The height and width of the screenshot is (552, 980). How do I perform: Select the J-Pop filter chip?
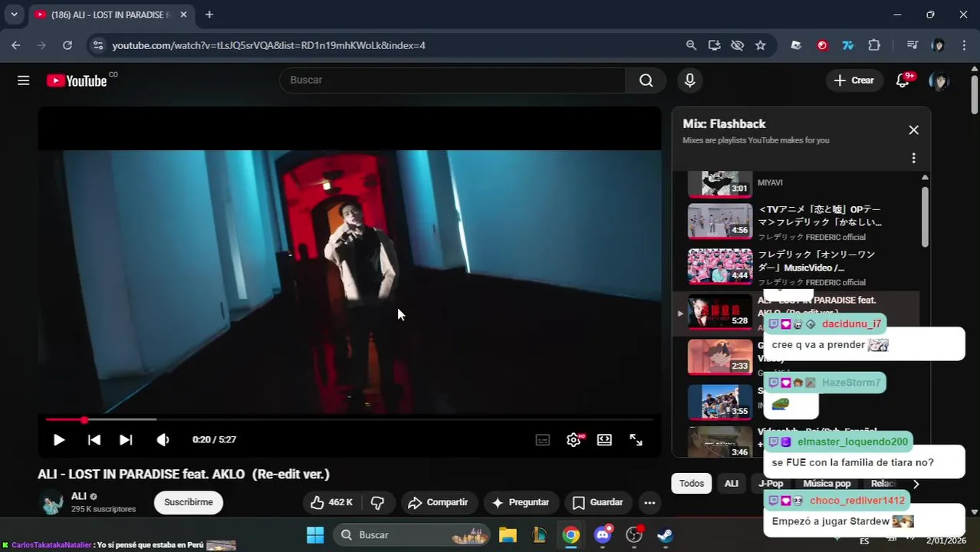click(771, 484)
